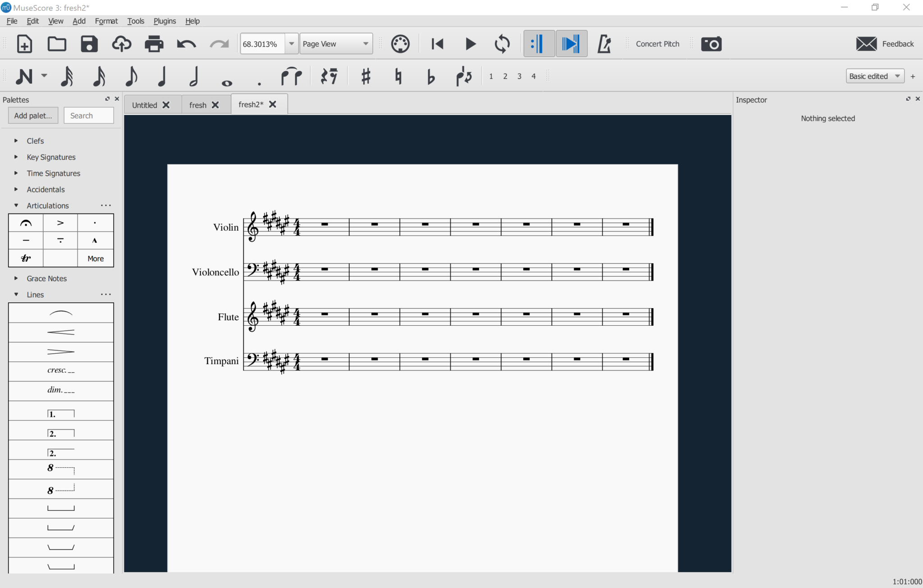
Task: Click the Add palettes button
Action: point(33,116)
